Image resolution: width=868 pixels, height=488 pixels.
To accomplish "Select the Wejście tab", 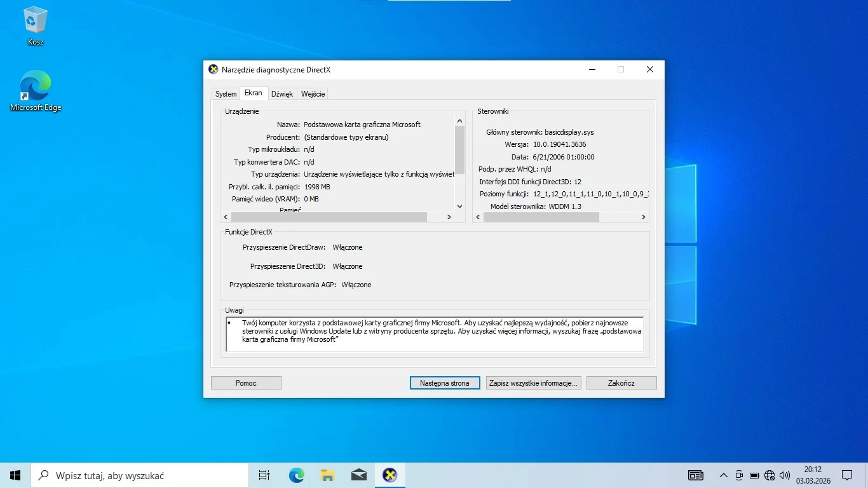I will [x=313, y=93].
